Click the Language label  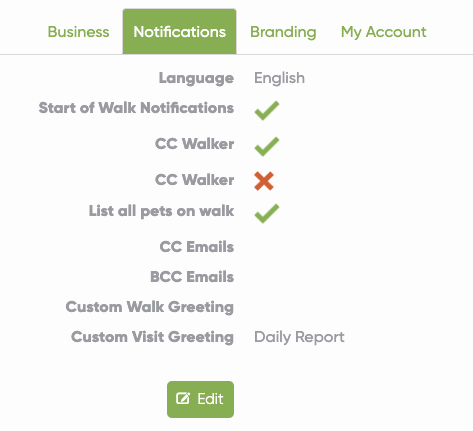click(196, 78)
